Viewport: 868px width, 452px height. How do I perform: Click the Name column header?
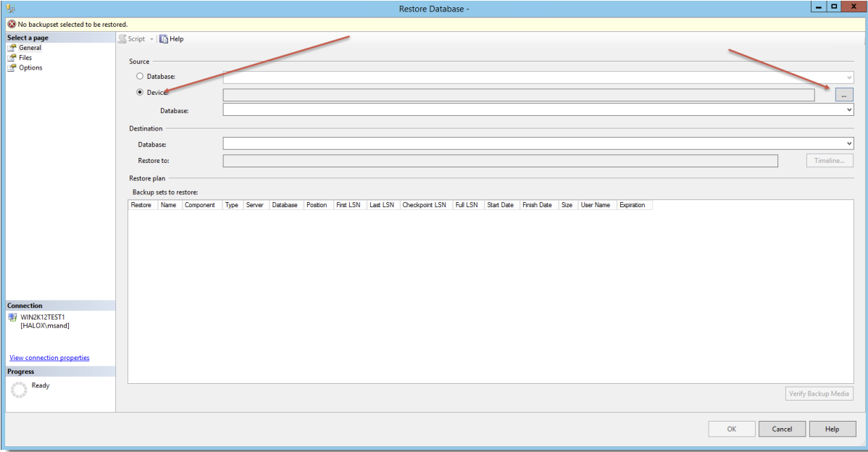(x=170, y=205)
